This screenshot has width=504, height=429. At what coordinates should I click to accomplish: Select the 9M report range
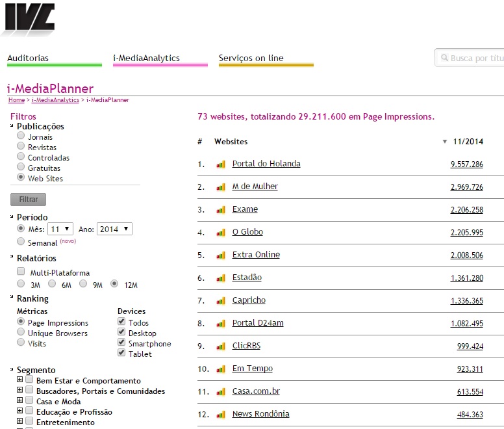click(83, 283)
